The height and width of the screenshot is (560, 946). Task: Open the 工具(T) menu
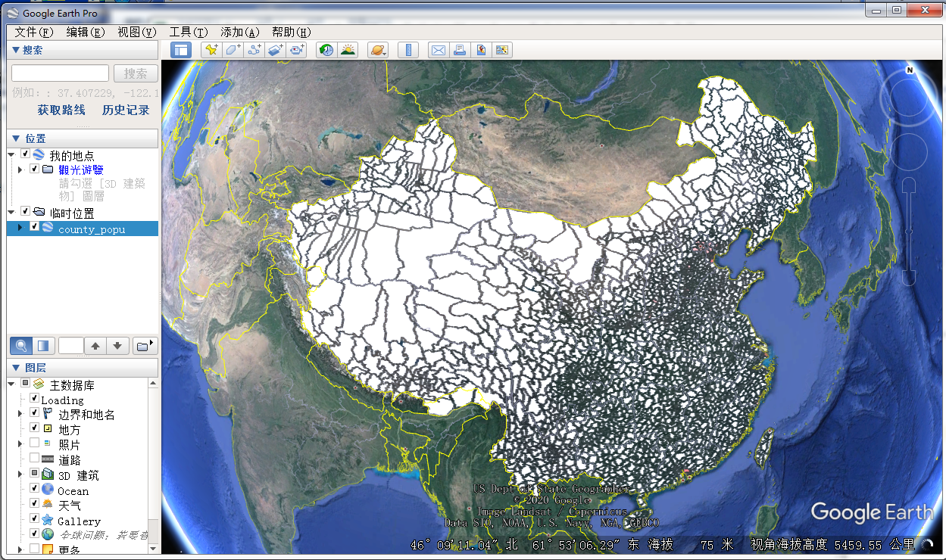click(x=188, y=32)
